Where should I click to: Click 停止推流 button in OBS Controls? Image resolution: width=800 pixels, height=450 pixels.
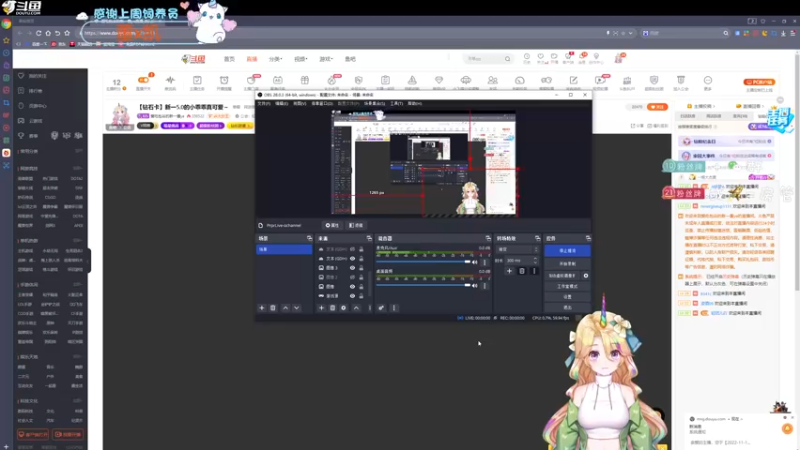coord(567,251)
